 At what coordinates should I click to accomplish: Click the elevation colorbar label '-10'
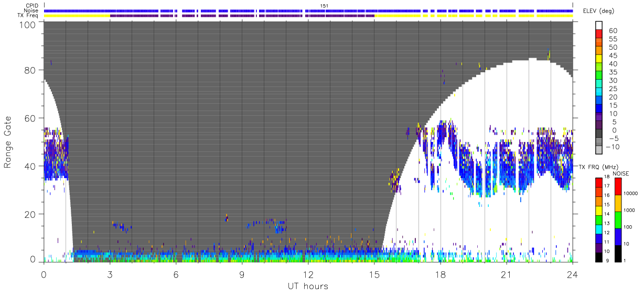(614, 147)
